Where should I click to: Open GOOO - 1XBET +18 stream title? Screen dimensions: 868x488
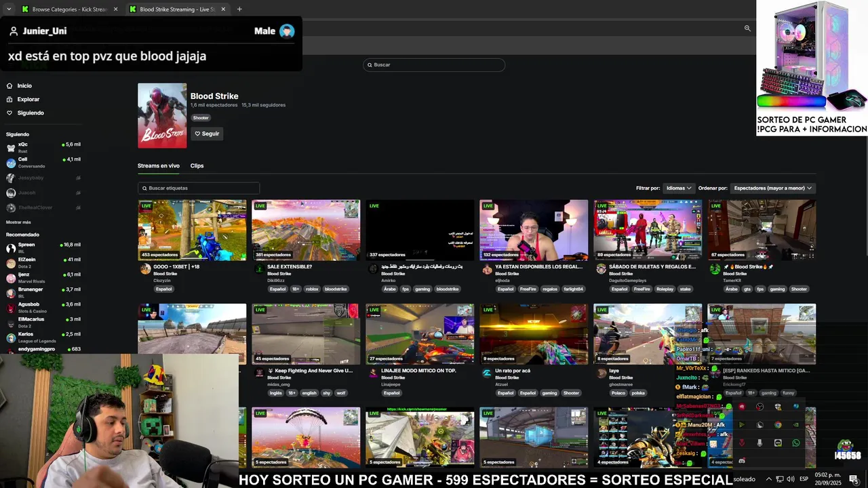pyautogui.click(x=176, y=266)
